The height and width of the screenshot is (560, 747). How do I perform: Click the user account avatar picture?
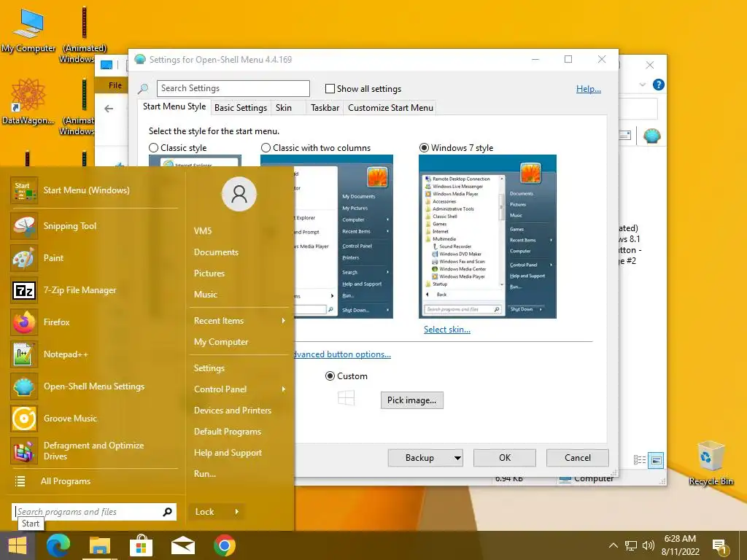(x=239, y=194)
